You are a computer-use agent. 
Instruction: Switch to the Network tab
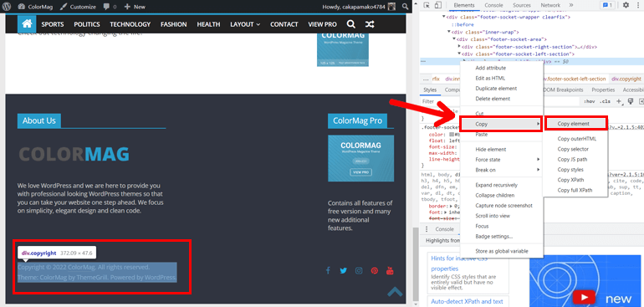coord(550,5)
